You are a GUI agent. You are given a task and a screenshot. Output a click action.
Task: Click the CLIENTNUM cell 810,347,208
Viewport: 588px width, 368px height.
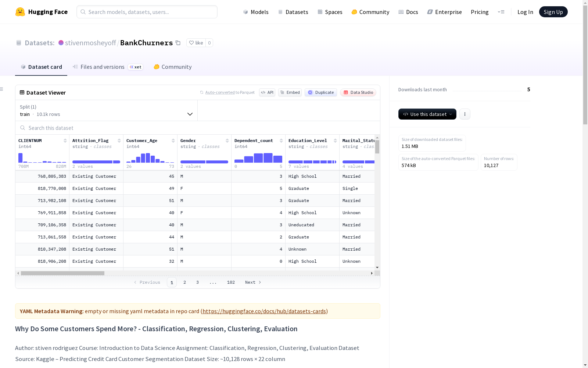(42, 249)
